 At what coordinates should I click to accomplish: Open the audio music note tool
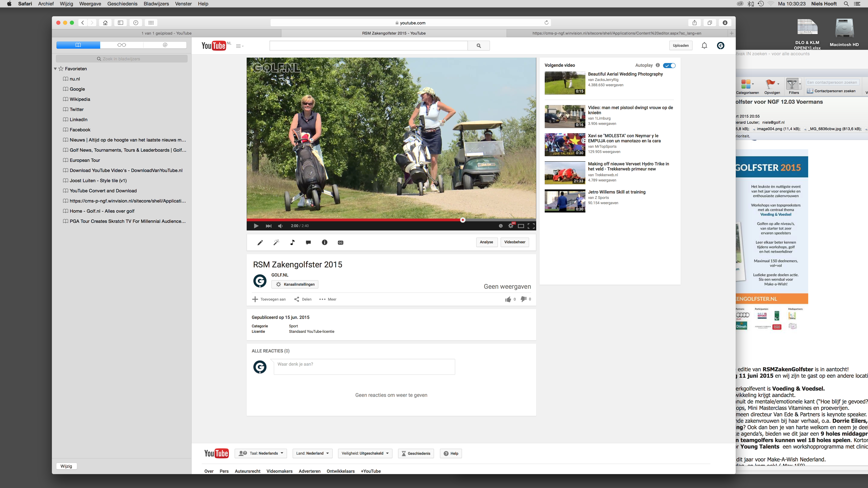(292, 242)
